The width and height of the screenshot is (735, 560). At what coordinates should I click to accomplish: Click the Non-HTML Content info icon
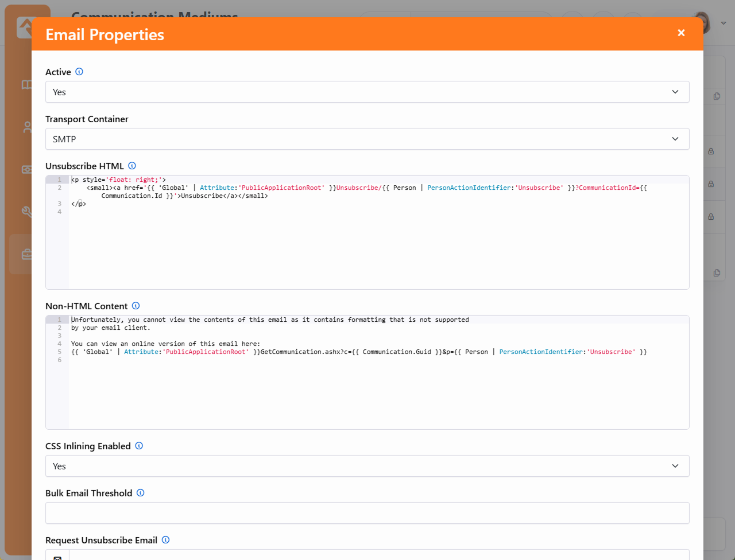(x=136, y=306)
